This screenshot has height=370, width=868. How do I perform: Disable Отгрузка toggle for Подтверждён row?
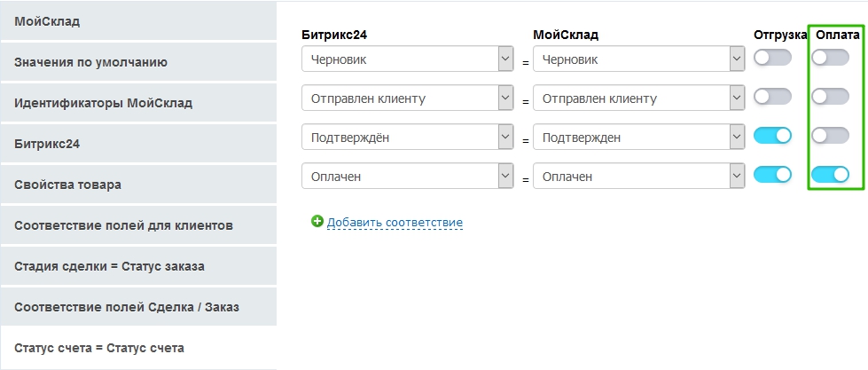(772, 136)
